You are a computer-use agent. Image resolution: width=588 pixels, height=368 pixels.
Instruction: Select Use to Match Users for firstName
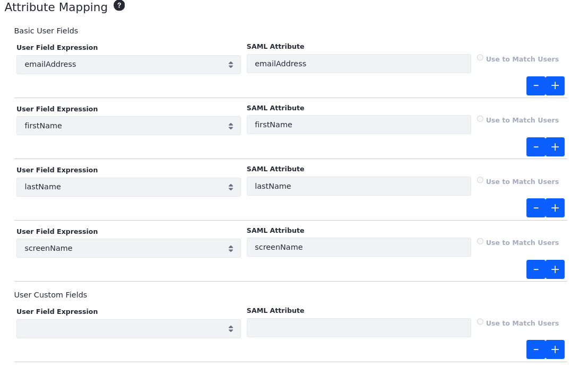coord(480,119)
